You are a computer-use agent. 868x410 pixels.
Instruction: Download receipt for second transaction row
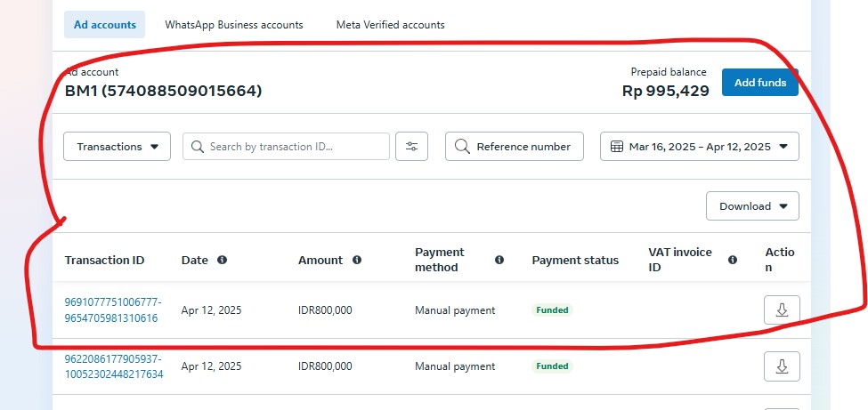(782, 366)
